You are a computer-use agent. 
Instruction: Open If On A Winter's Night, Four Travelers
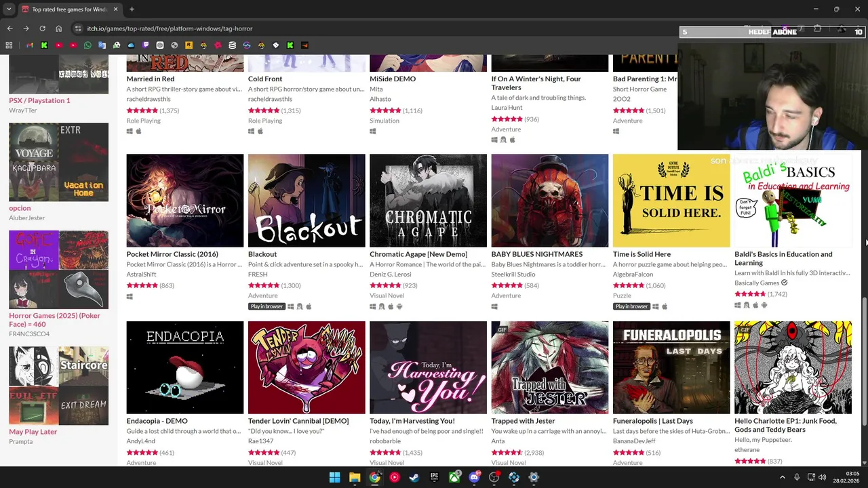click(x=536, y=83)
